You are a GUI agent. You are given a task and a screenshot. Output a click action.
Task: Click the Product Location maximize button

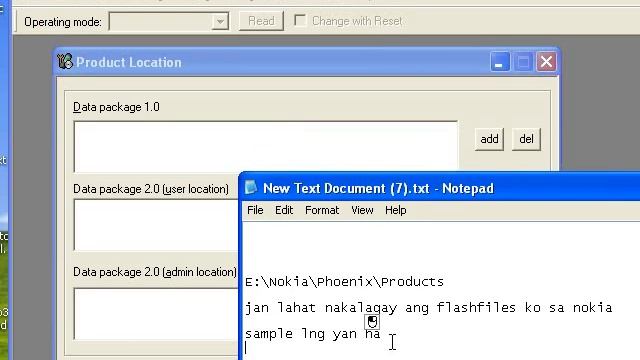click(523, 62)
